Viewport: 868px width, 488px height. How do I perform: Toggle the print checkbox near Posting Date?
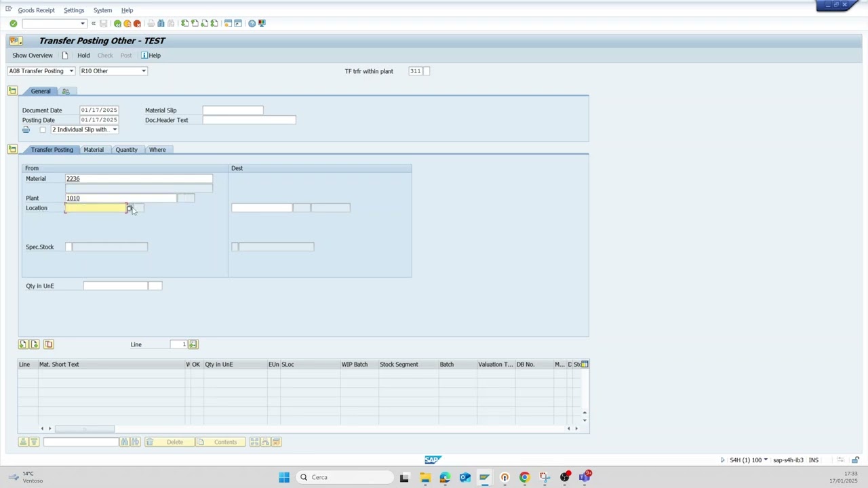[x=43, y=129]
